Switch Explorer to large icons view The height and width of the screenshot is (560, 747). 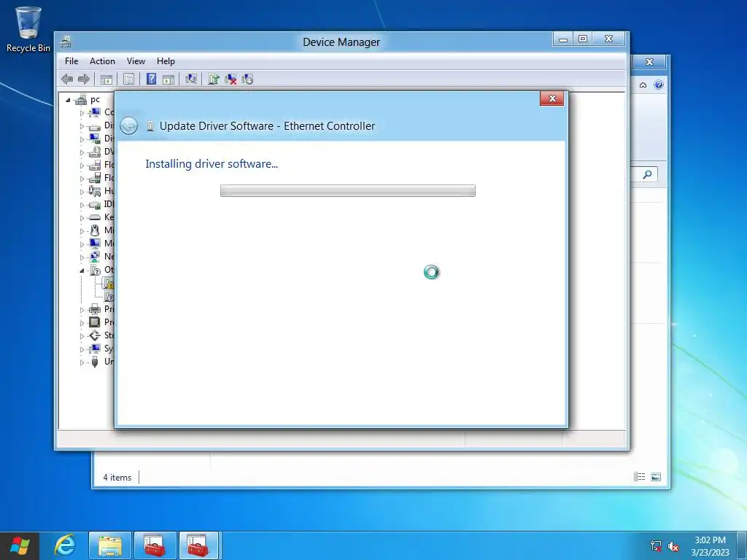point(656,477)
